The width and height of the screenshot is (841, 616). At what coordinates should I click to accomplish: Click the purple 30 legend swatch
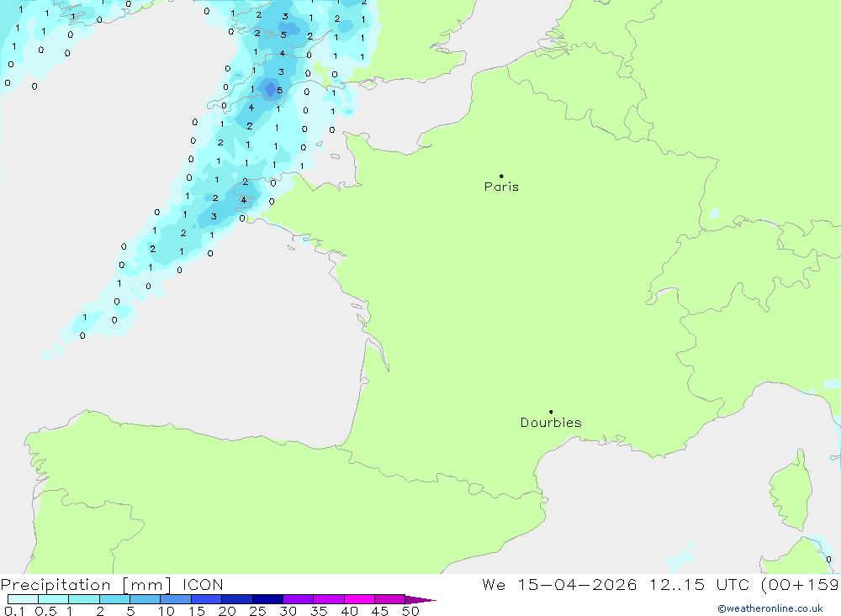[x=299, y=599]
